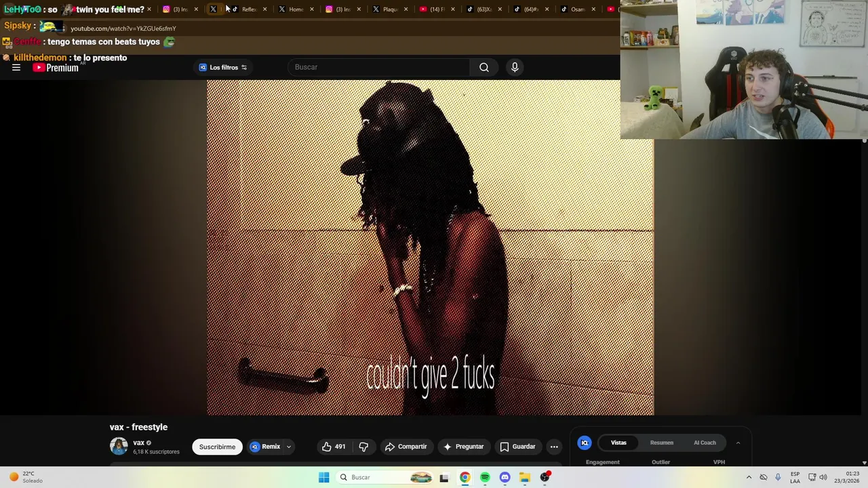The width and height of the screenshot is (868, 488).
Task: Open Windows Start menu
Action: point(323,477)
